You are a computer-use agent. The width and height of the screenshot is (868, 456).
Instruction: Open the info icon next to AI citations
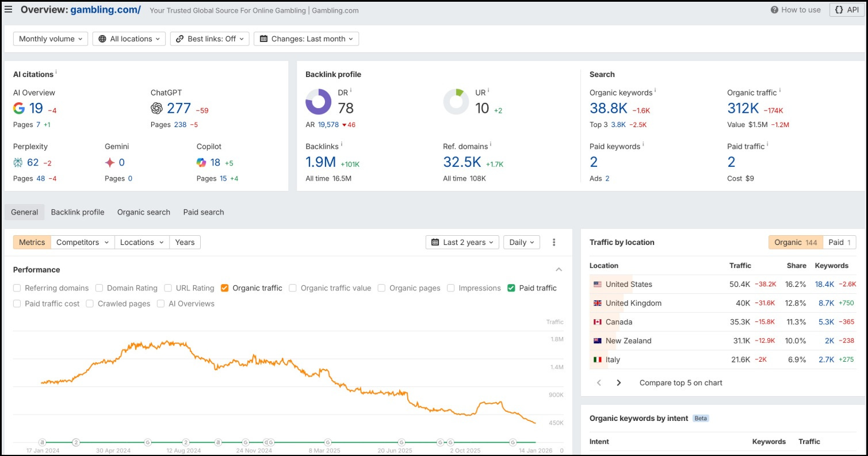56,73
